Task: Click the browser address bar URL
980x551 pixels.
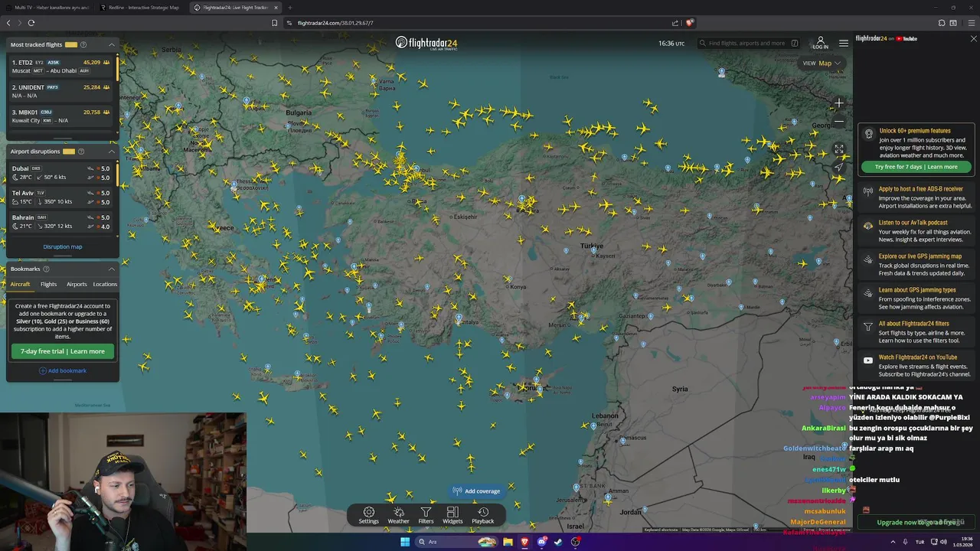Action: (335, 23)
